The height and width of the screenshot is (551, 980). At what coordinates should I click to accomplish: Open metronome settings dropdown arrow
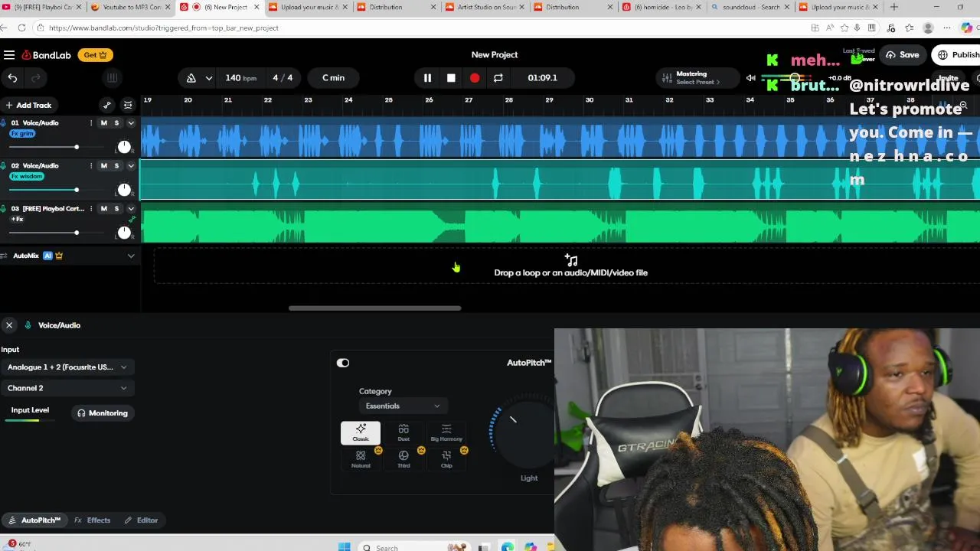tap(208, 78)
